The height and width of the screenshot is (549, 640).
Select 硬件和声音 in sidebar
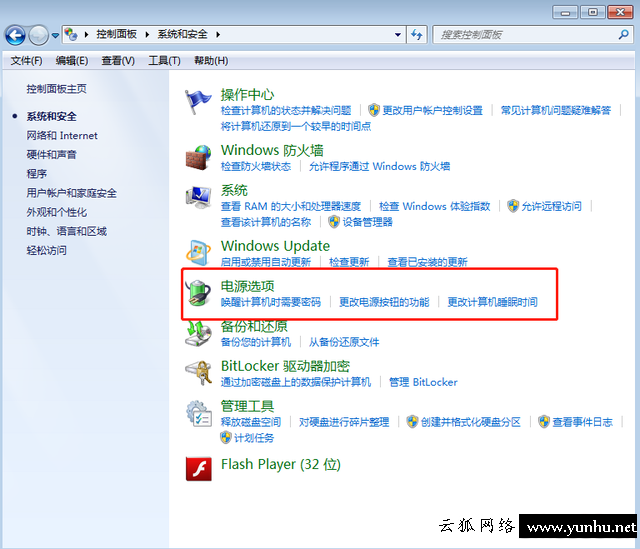(51, 155)
